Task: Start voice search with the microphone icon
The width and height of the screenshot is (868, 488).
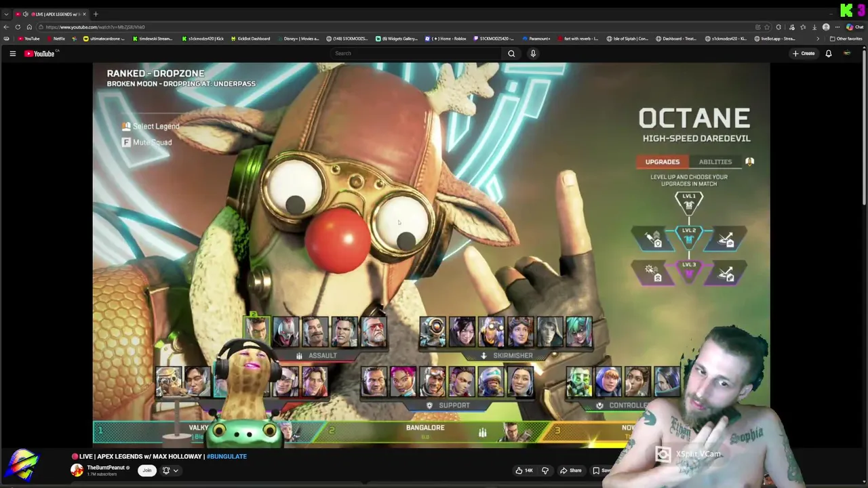Action: (x=533, y=54)
